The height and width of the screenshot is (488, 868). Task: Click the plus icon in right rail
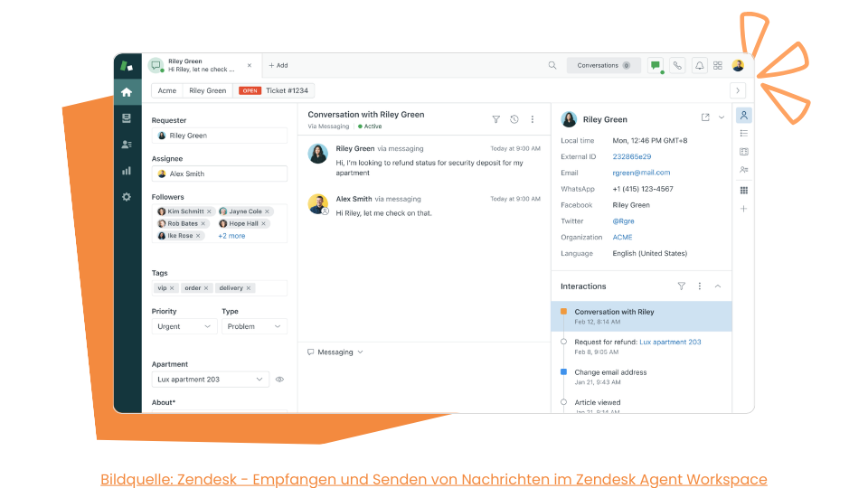click(743, 209)
